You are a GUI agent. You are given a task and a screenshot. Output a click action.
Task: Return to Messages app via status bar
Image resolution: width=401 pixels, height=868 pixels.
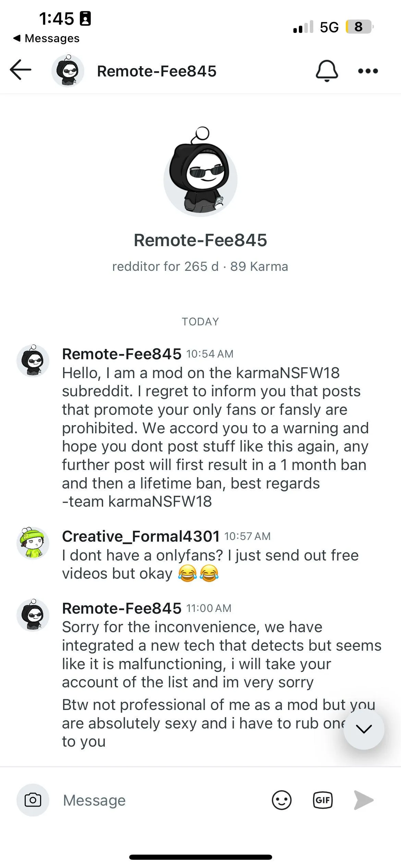point(46,38)
